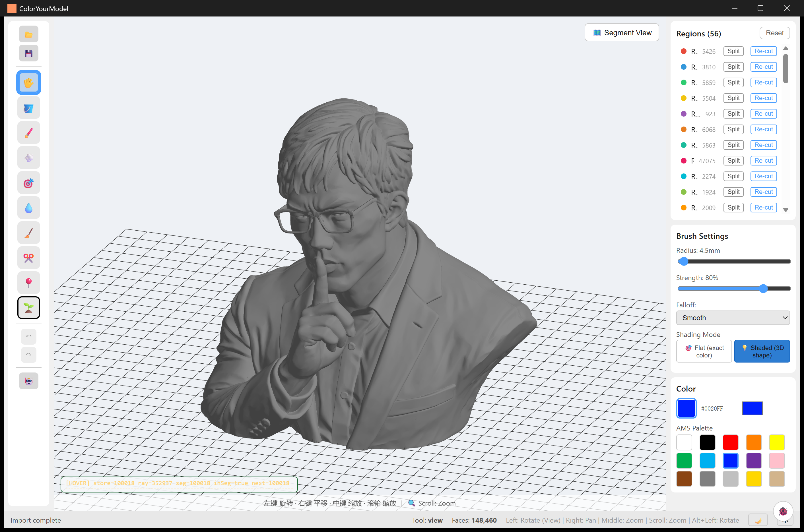
Task: Select the puff cloud smoothing tool
Action: click(28, 158)
